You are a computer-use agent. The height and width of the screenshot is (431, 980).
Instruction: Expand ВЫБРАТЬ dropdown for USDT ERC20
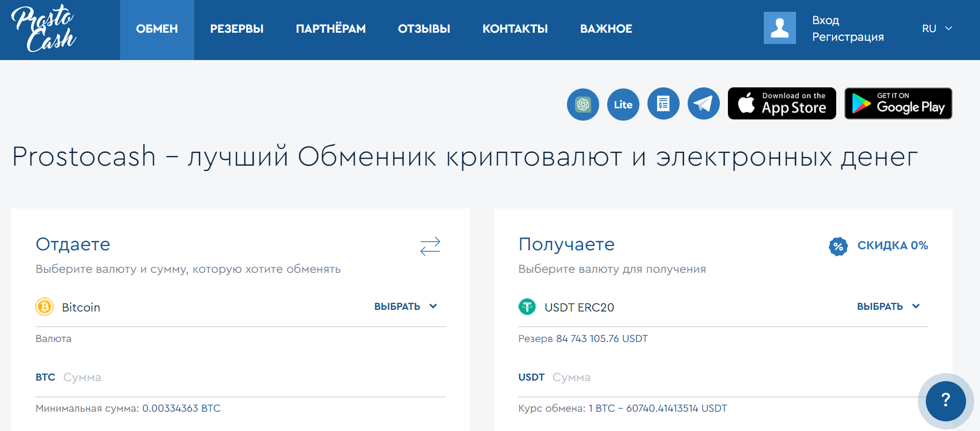coord(889,307)
